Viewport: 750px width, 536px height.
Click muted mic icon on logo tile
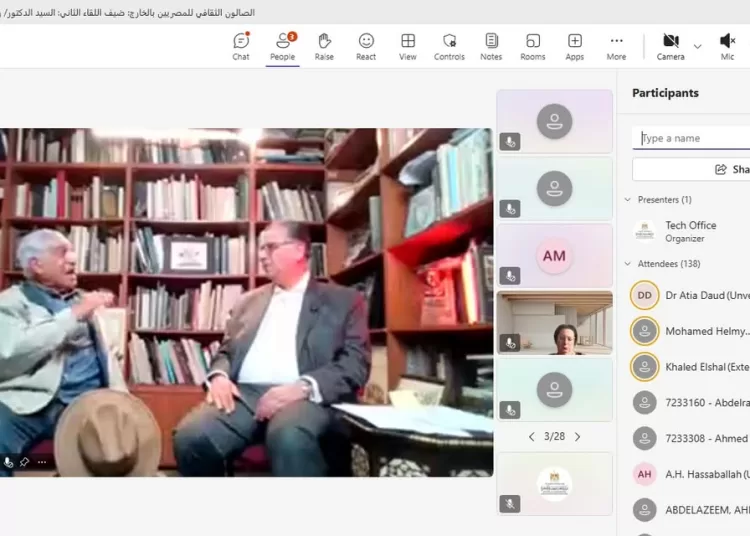coord(510,503)
